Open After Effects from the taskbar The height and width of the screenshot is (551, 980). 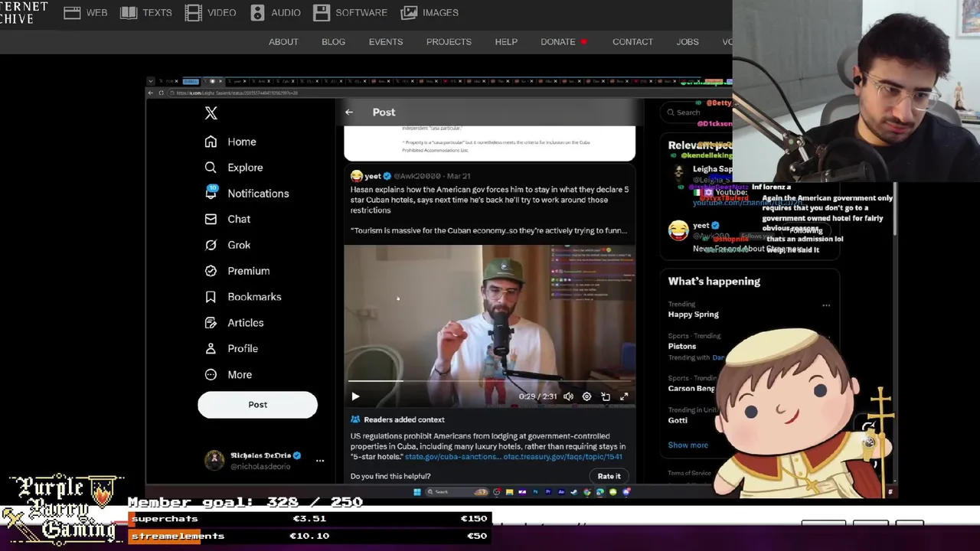[x=561, y=492]
